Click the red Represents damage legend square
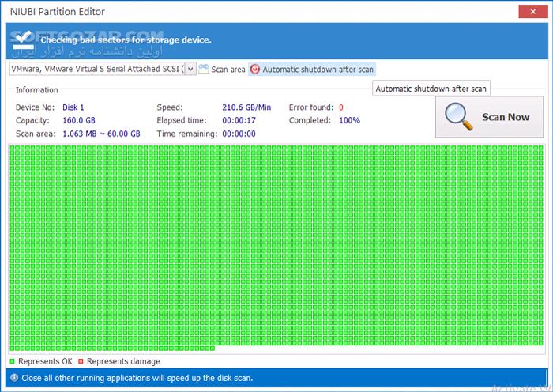Viewport: 553px width, 392px height. click(x=81, y=361)
